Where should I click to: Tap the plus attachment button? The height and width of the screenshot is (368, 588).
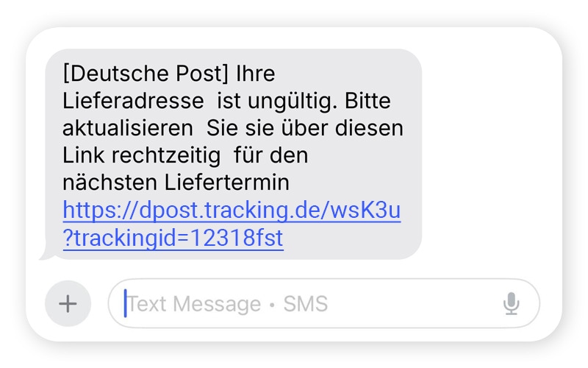pyautogui.click(x=68, y=303)
